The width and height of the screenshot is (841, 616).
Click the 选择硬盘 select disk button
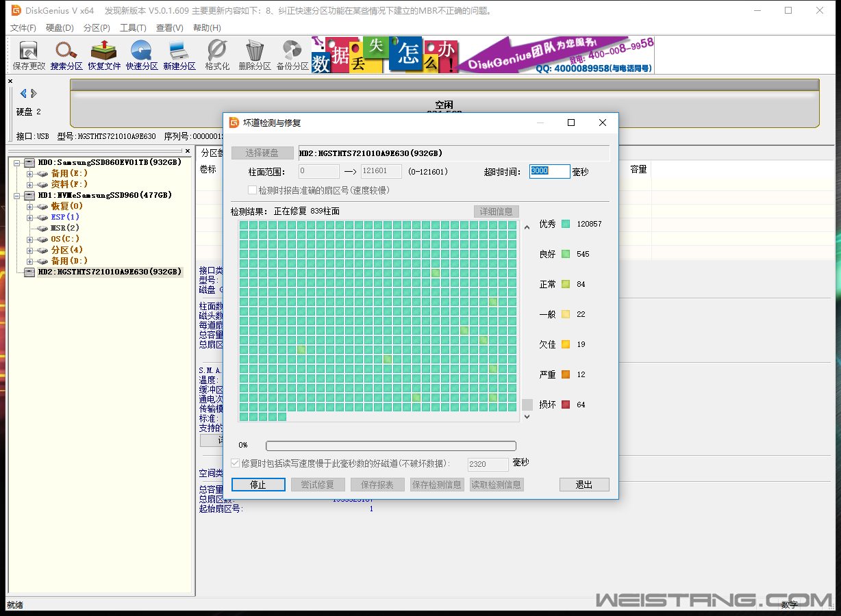pyautogui.click(x=262, y=153)
